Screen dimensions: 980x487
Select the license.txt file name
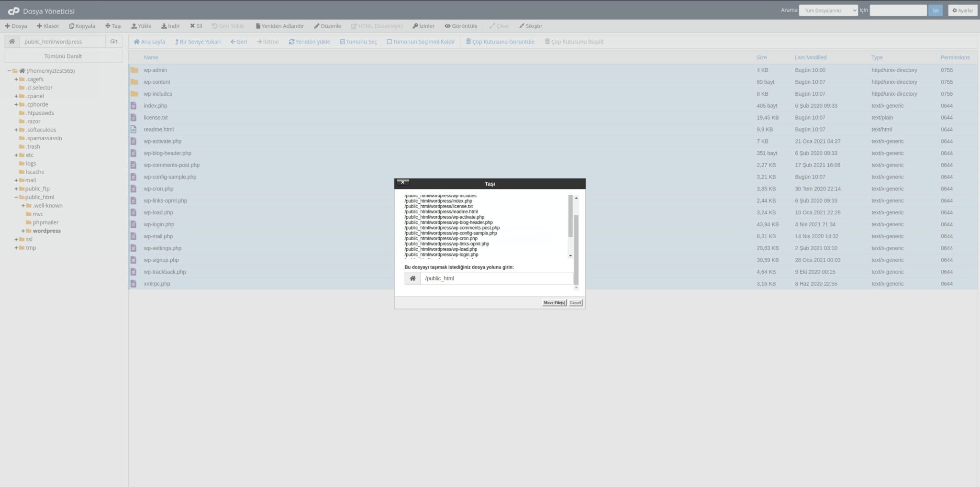[156, 118]
